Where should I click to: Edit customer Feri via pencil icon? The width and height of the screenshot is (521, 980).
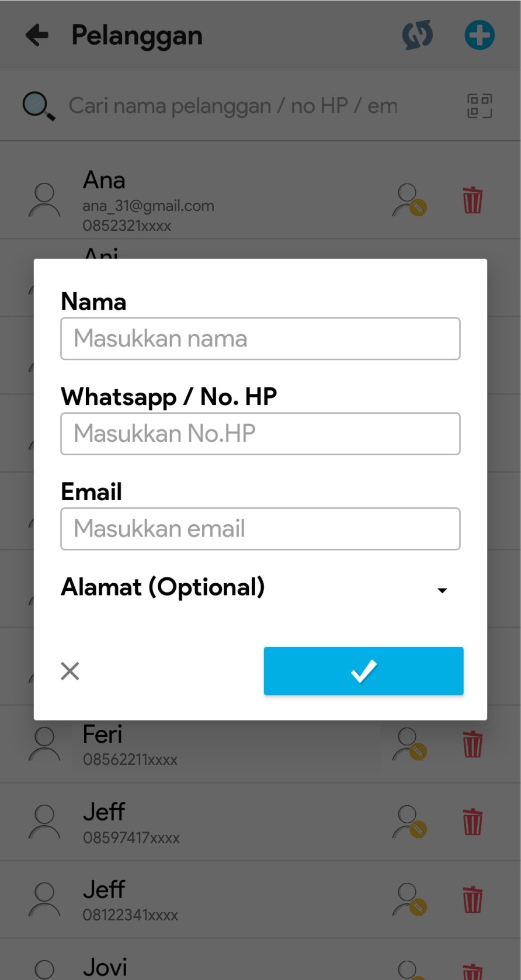tap(409, 744)
